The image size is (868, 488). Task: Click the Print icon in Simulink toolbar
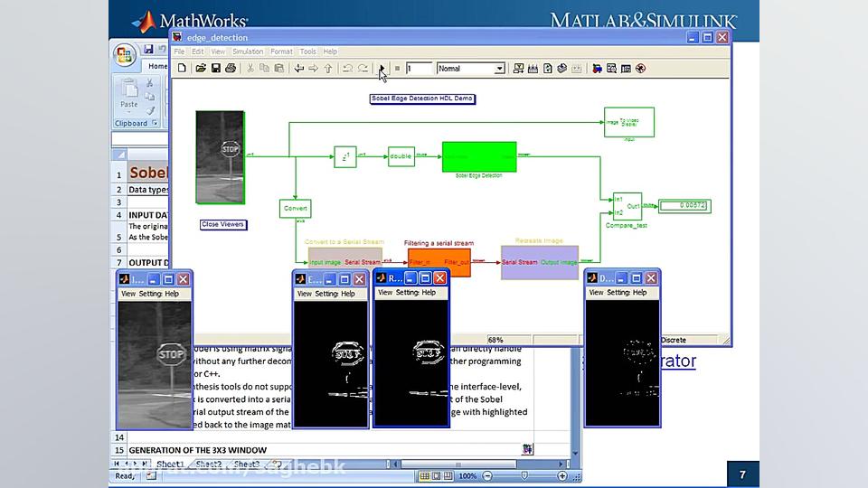[x=231, y=68]
